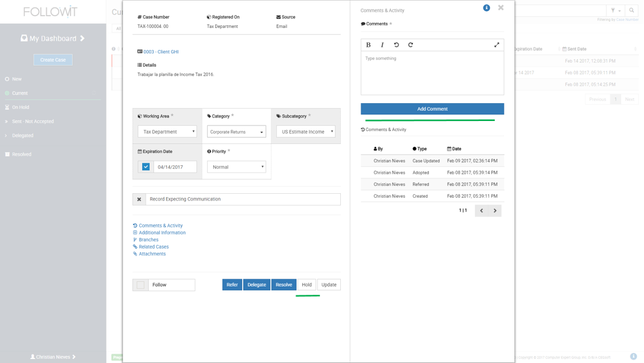
Task: Run a search using the magnifier icon
Action: point(631,11)
